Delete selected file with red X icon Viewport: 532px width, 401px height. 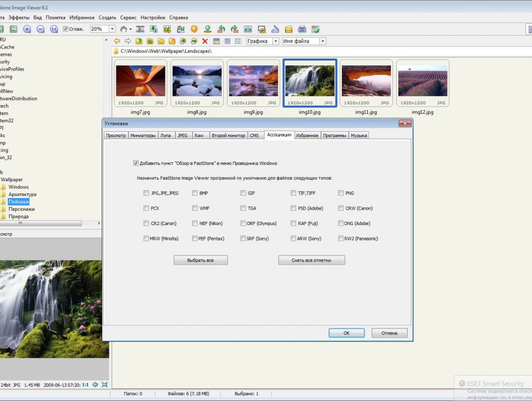coord(205,41)
